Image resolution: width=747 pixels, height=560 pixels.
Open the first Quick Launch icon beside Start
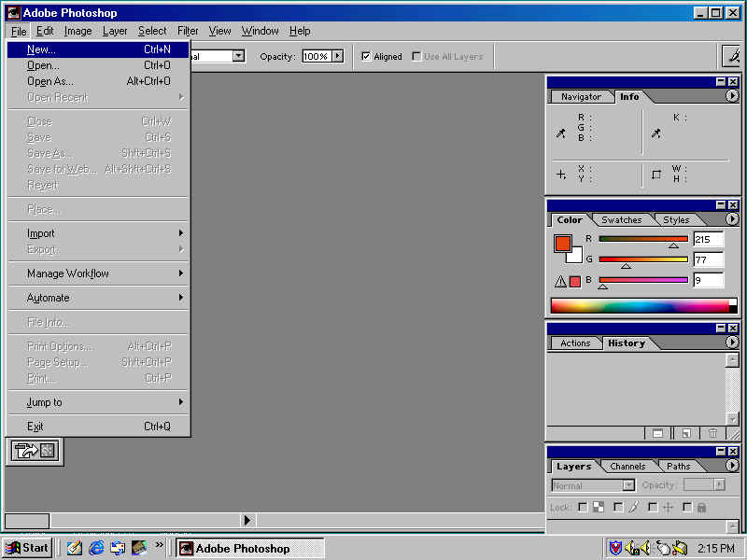point(75,548)
